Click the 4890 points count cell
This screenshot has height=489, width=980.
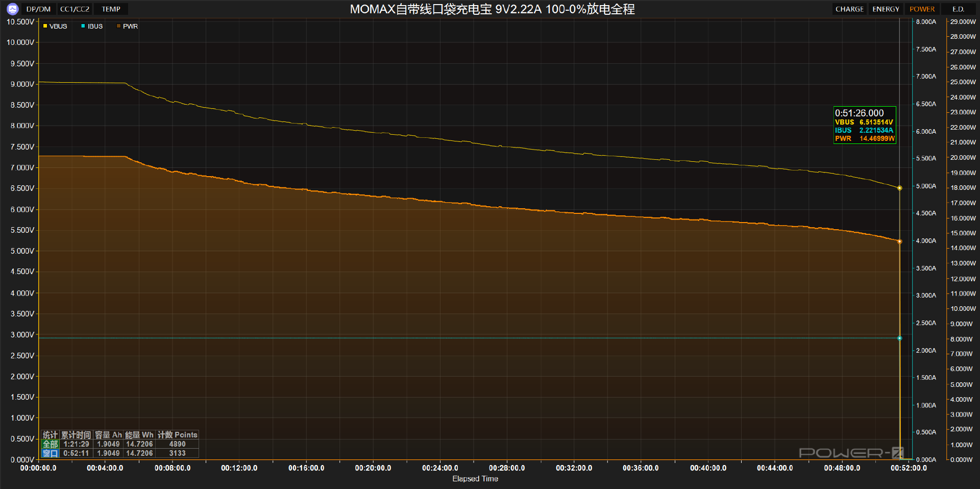[177, 444]
